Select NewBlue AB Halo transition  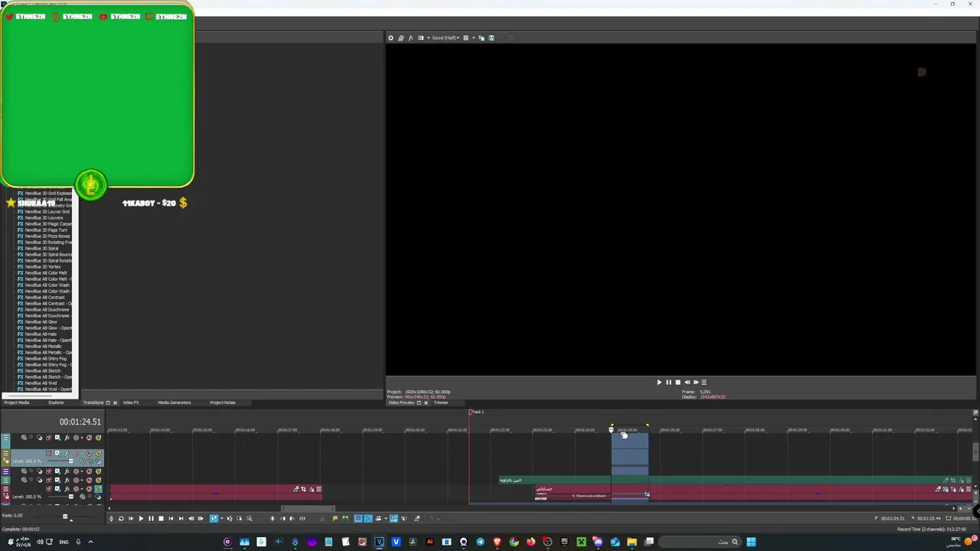41,334
